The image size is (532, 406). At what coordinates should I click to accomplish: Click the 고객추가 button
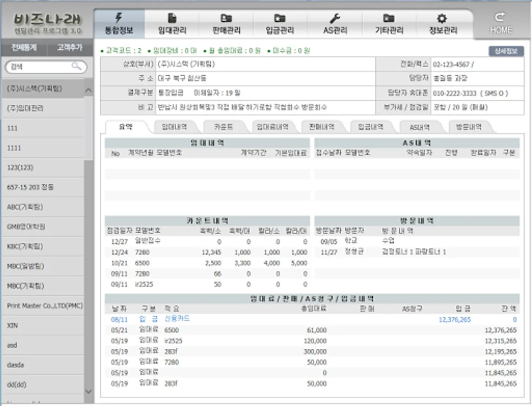(x=69, y=47)
